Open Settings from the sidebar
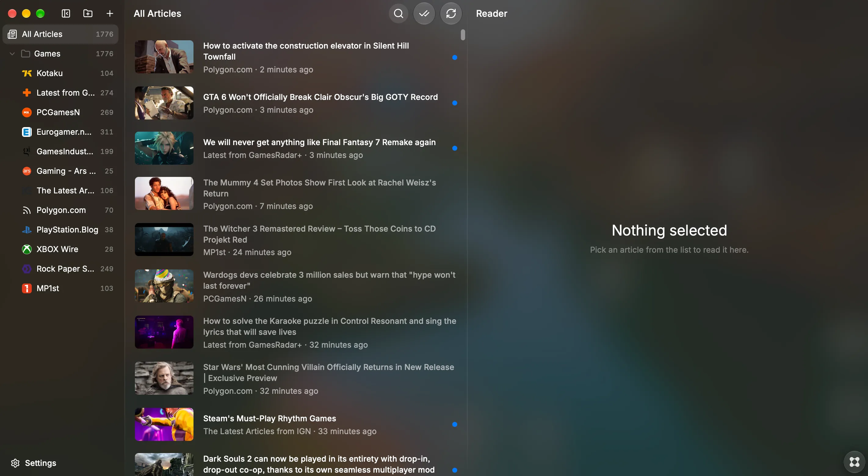Viewport: 868px width, 476px height. click(33, 463)
